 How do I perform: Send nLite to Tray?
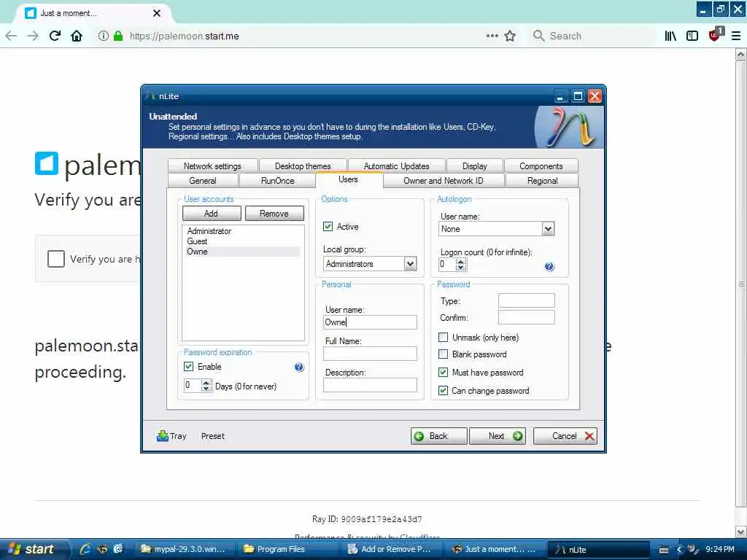coord(171,436)
